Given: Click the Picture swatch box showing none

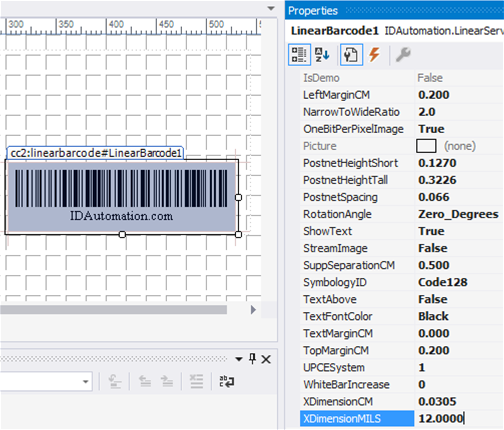Looking at the screenshot, I should click(x=426, y=146).
